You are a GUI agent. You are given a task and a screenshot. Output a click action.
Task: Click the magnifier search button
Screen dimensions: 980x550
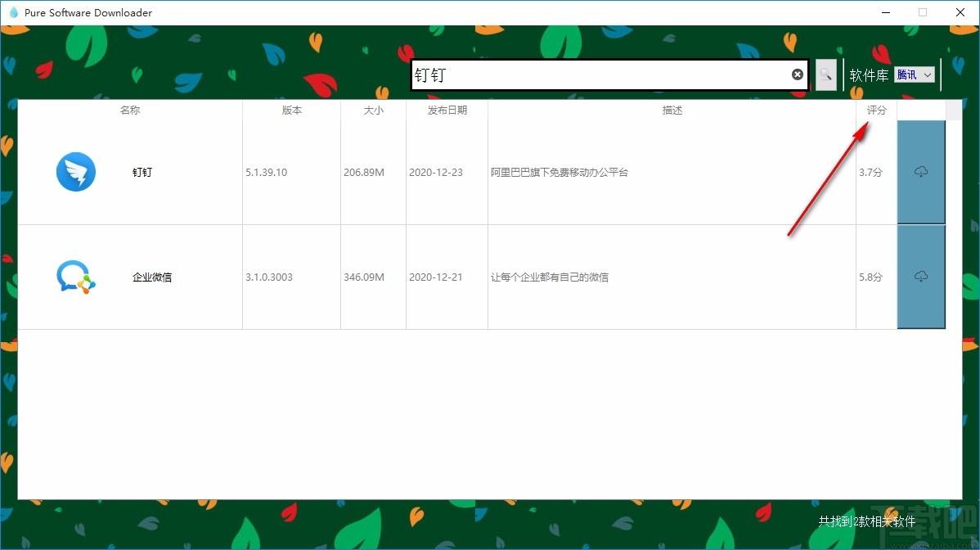tap(825, 75)
